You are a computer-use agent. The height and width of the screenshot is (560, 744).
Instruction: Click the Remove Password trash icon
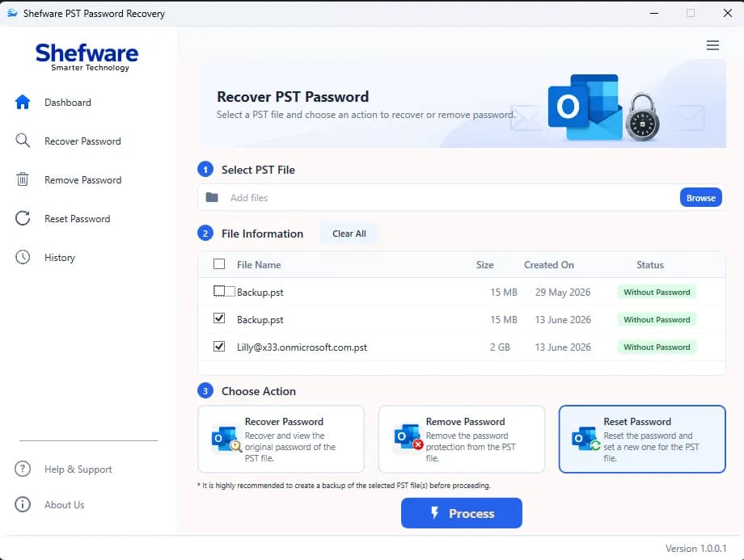coord(23,179)
